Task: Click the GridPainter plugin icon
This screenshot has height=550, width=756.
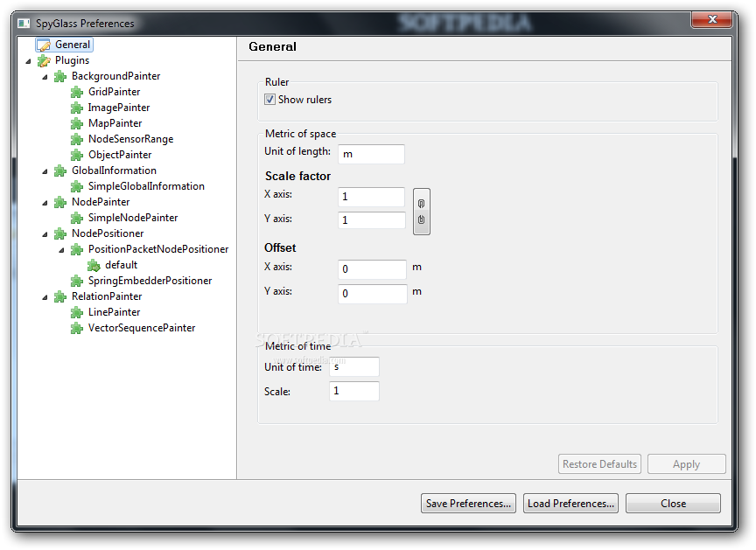Action: click(x=77, y=93)
